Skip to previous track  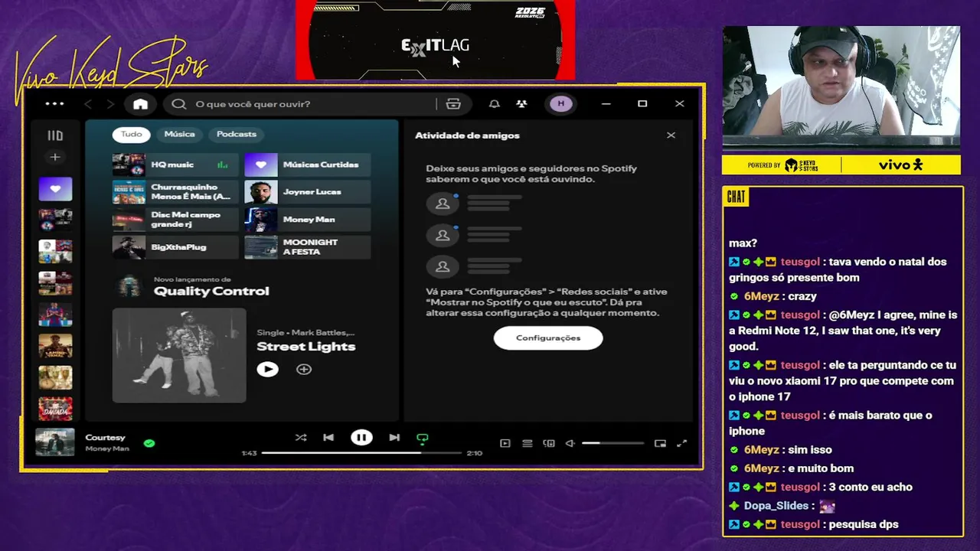[328, 438]
